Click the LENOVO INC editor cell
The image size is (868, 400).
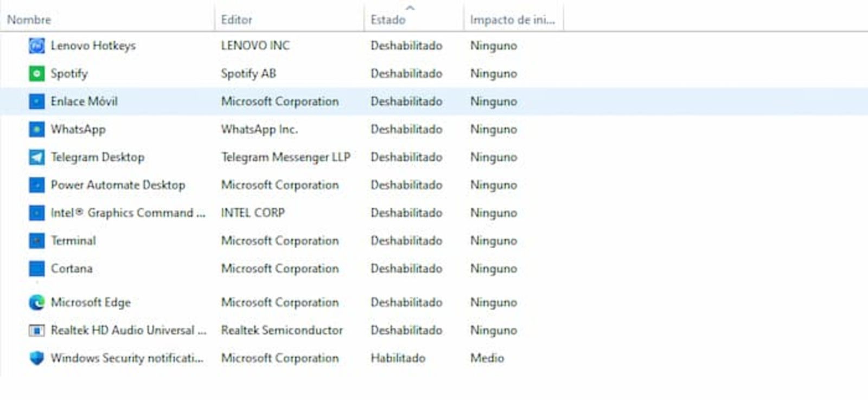(255, 46)
